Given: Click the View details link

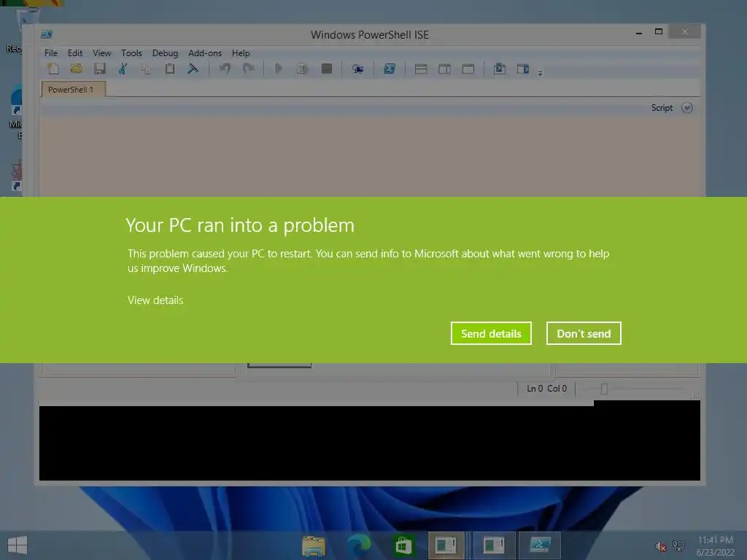Looking at the screenshot, I should pyautogui.click(x=155, y=300).
